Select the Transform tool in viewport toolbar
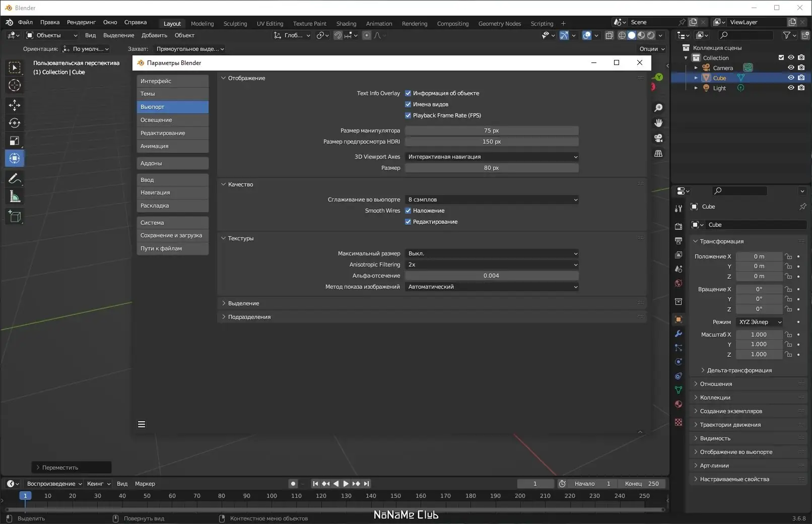 coord(15,158)
